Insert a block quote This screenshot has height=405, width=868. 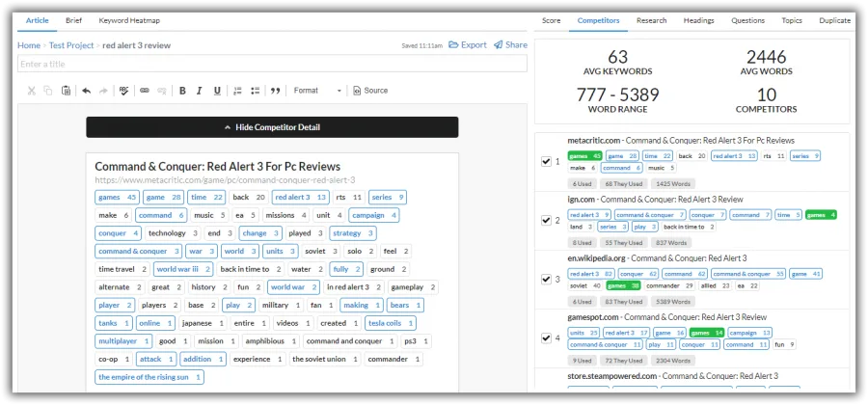point(275,91)
